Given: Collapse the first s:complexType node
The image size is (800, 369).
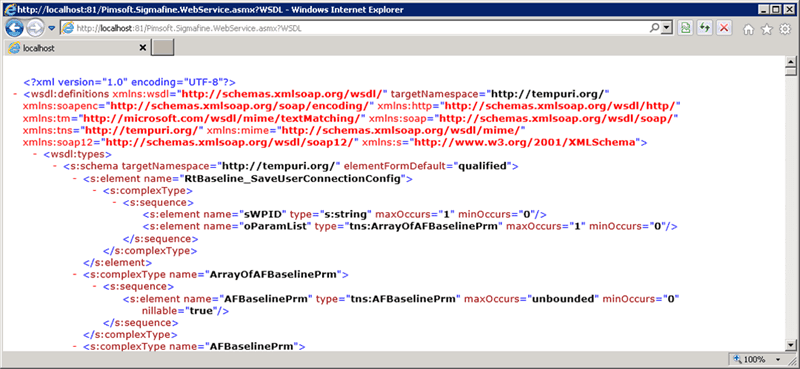Looking at the screenshot, I should click(95, 190).
